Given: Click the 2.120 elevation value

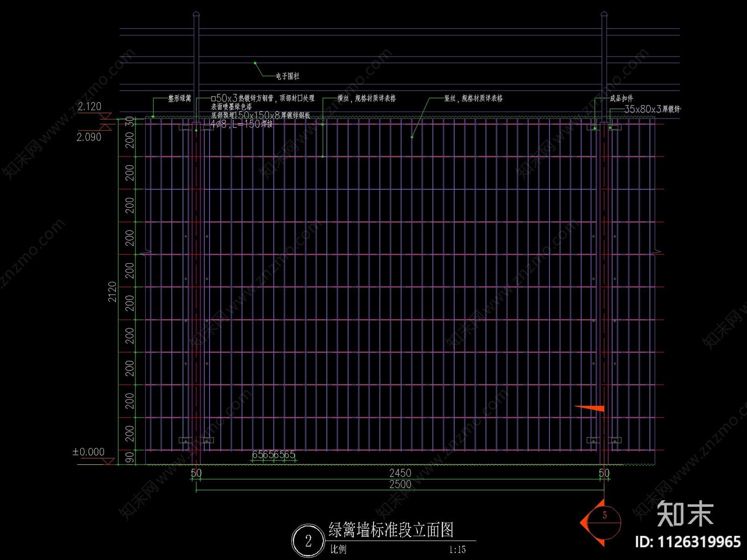Looking at the screenshot, I should point(89,106).
